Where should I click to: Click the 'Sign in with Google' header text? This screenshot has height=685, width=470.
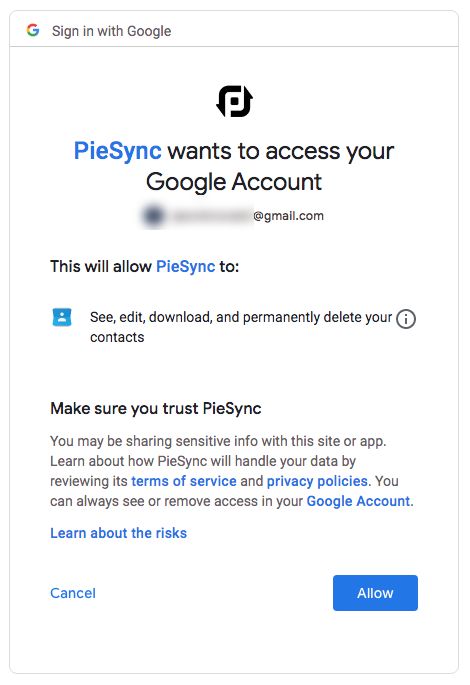pyautogui.click(x=111, y=31)
